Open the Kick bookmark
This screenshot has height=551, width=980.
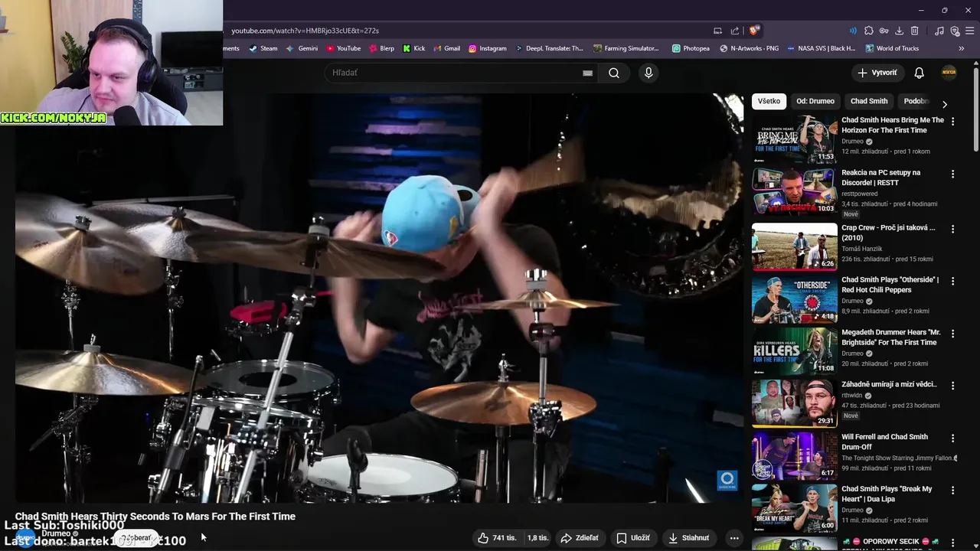point(414,48)
